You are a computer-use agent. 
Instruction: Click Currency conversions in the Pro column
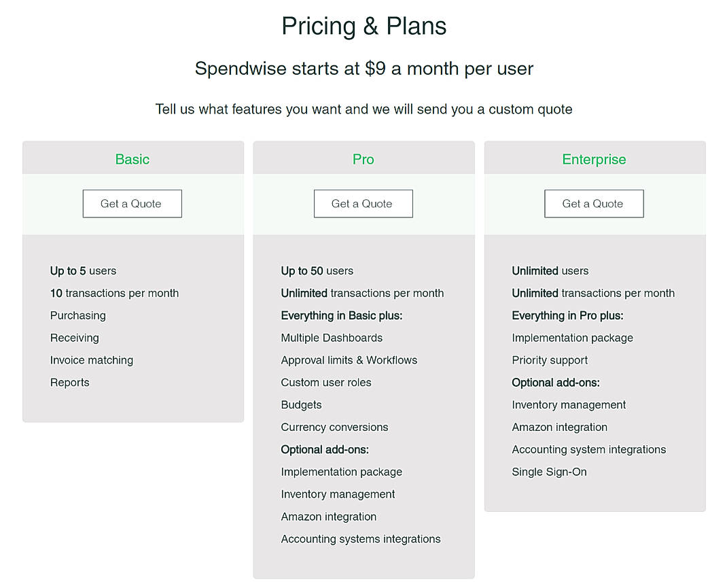coord(334,427)
